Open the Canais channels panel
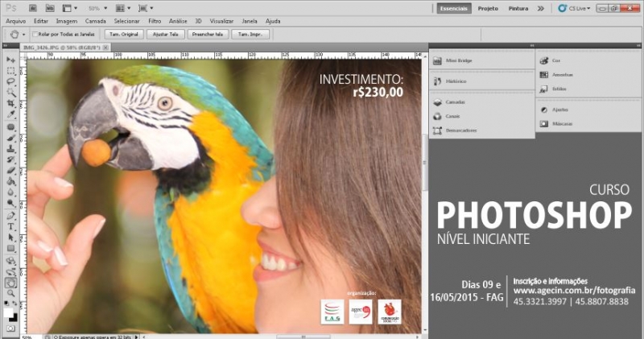The image size is (644, 339). [452, 117]
